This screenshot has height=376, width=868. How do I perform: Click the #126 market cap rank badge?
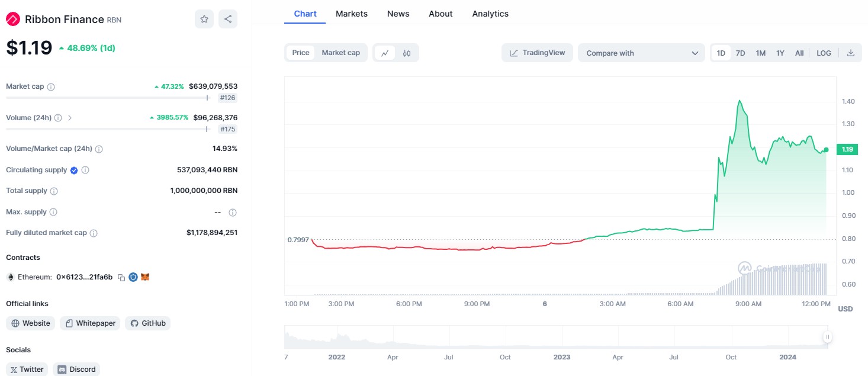tap(227, 98)
